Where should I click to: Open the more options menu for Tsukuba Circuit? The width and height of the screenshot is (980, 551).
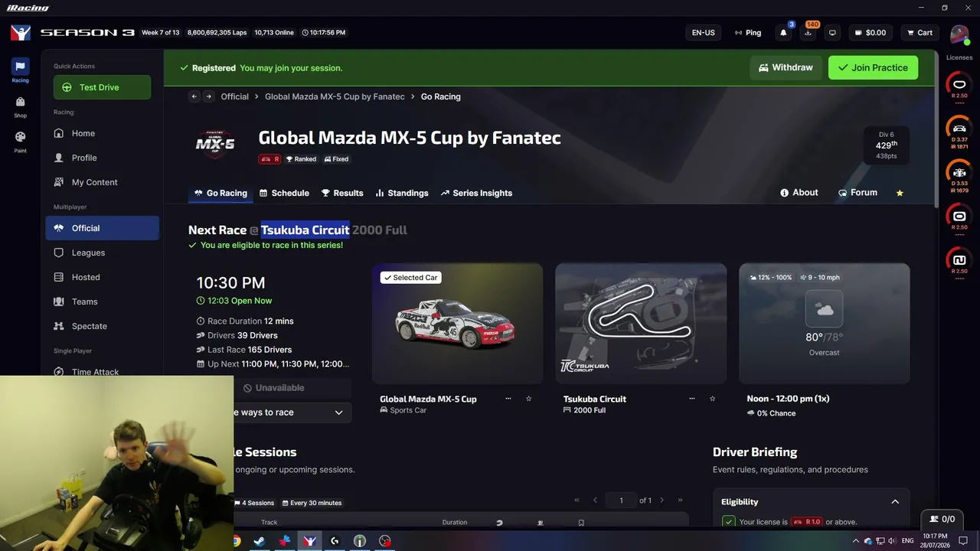tap(691, 399)
